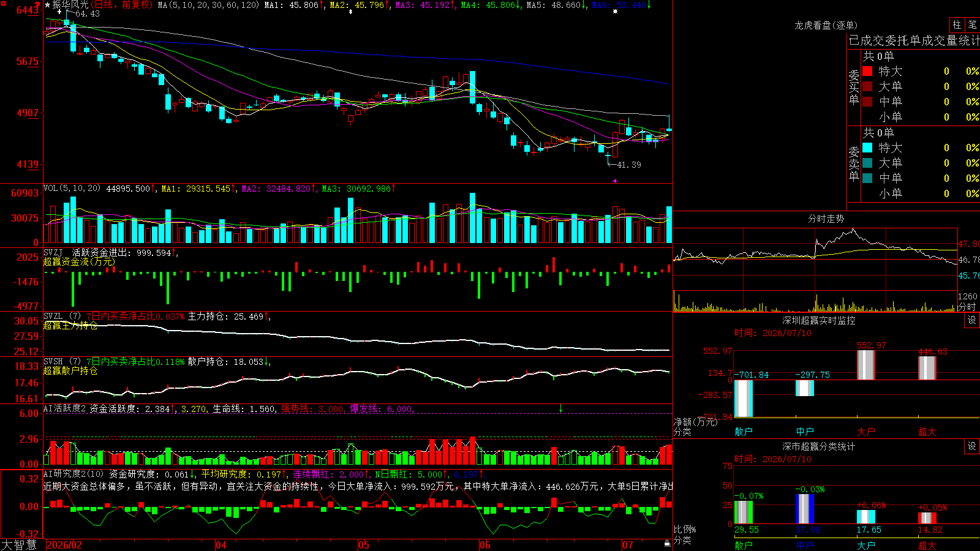Click the 64.43 high price label
Viewport: 980px width, 551px height.
tap(88, 13)
